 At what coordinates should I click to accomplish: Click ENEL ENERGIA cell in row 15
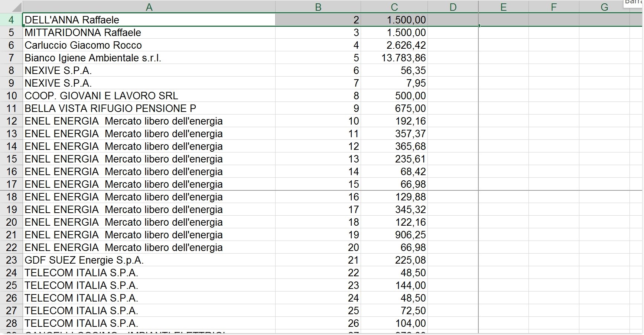[x=149, y=159]
